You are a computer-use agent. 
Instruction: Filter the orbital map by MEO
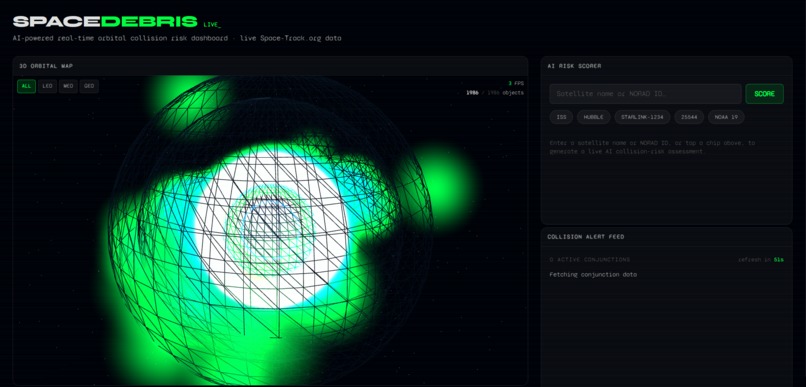tap(68, 86)
